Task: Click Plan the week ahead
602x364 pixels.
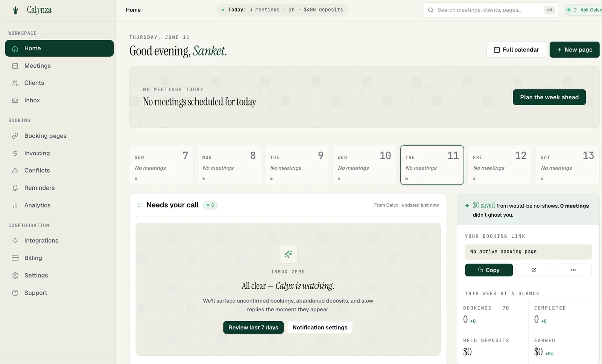Action: point(549,97)
